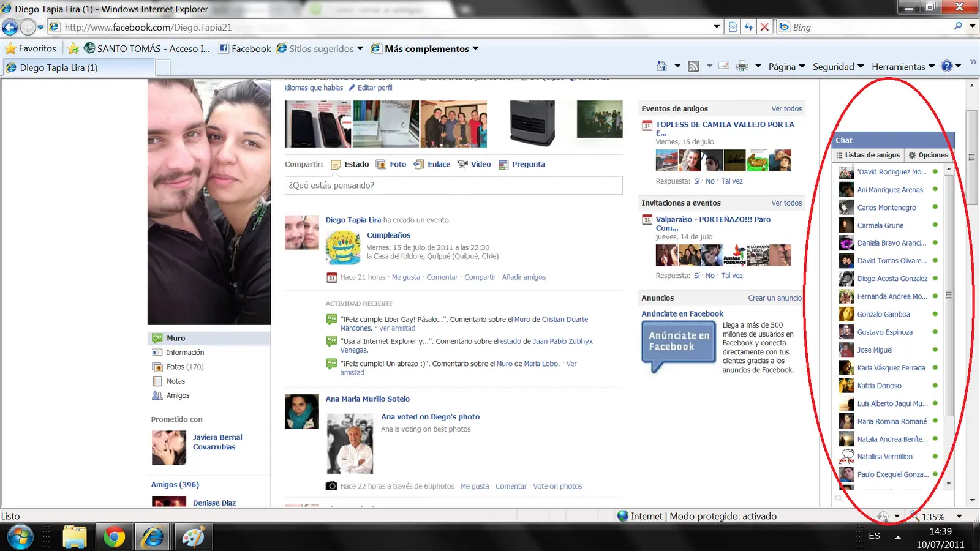Go back with the browser Back arrow

[x=10, y=27]
